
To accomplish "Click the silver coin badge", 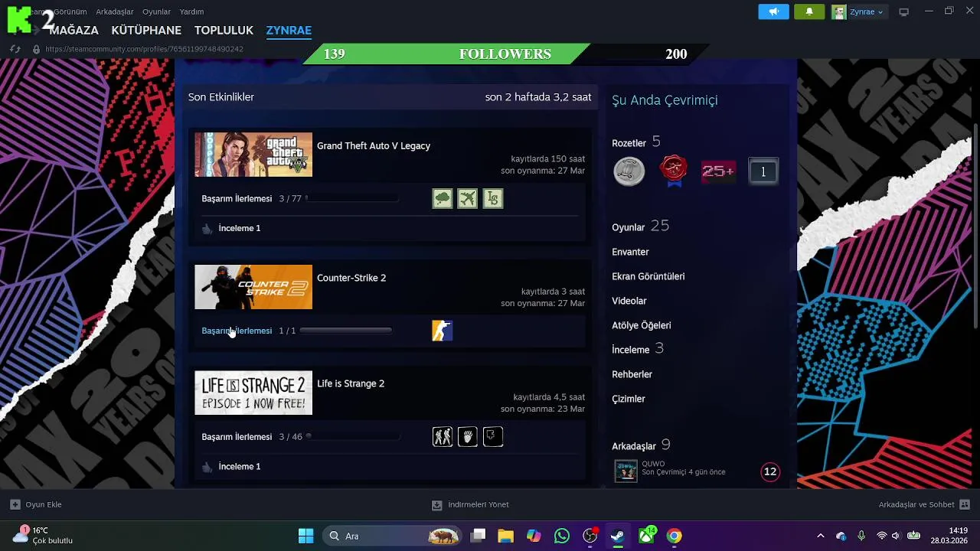I will point(629,171).
